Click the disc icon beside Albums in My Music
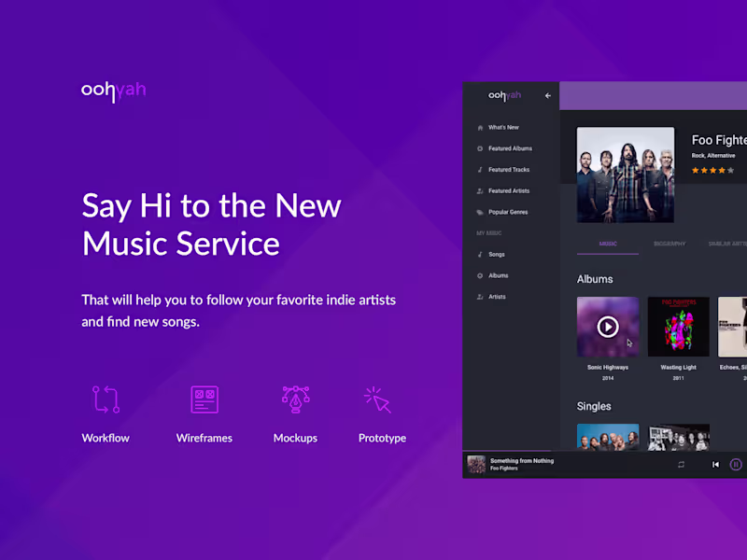 [x=480, y=275]
